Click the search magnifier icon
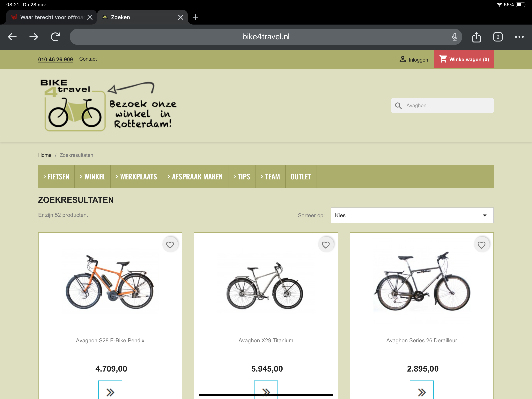This screenshot has height=399, width=532. pos(398,106)
